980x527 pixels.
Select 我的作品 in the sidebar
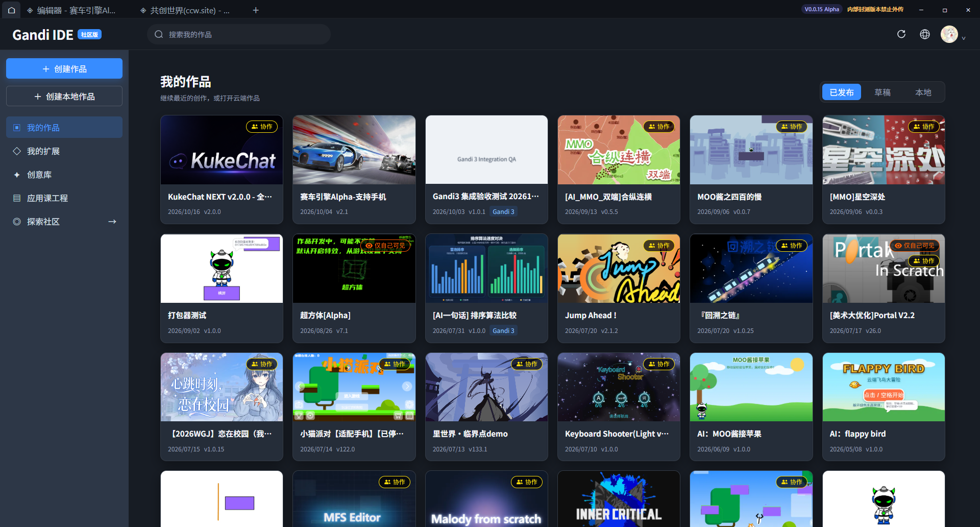(x=64, y=127)
